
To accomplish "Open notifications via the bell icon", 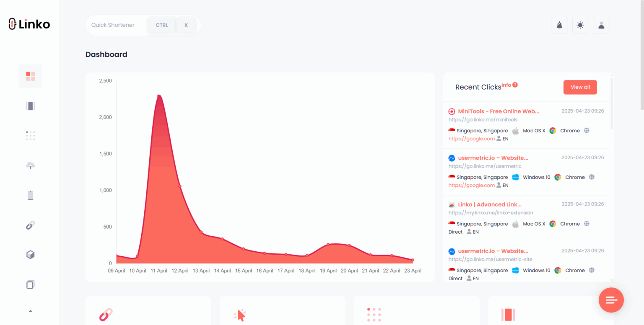I will [559, 25].
